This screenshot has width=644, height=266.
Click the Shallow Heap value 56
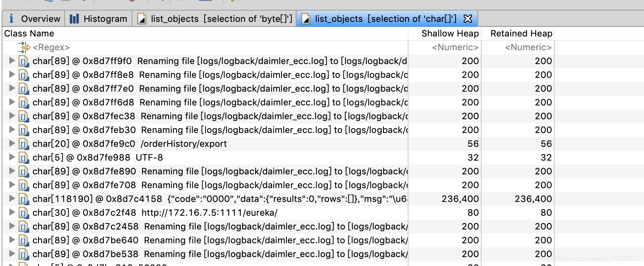pyautogui.click(x=473, y=144)
